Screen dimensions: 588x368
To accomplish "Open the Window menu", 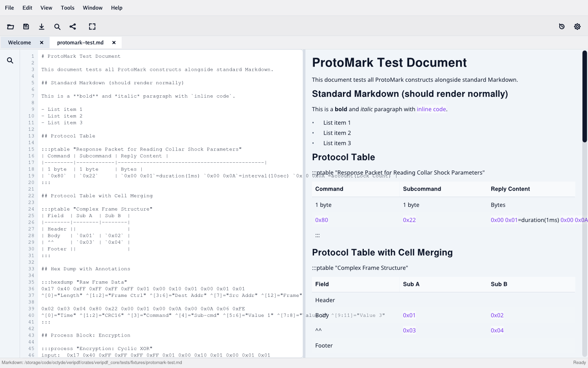I will pyautogui.click(x=93, y=8).
